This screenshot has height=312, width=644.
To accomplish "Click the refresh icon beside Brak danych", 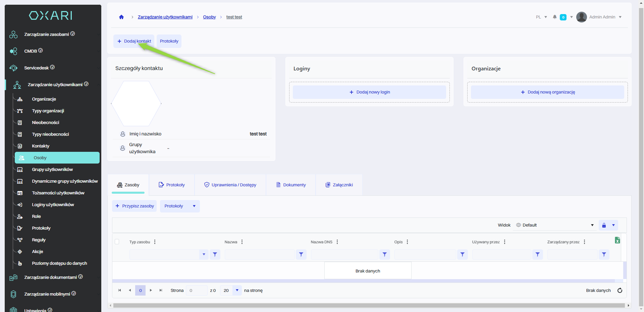I will 620,291.
